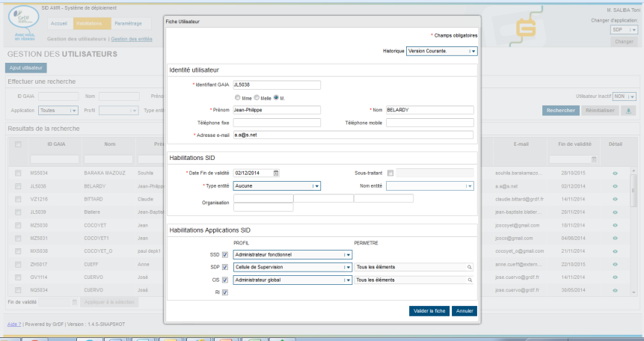Click the Changer button
Image resolution: width=644 pixels, height=341 pixels.
624,41
